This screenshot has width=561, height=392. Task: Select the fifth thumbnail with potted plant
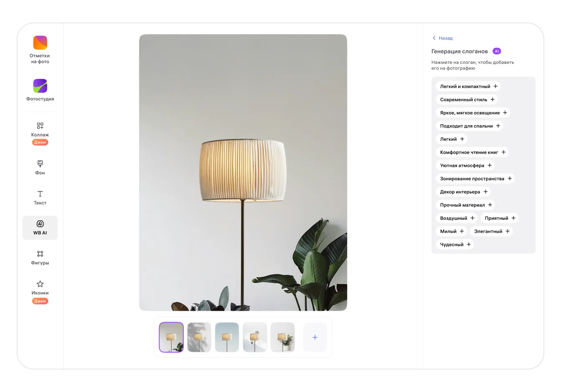pos(283,337)
